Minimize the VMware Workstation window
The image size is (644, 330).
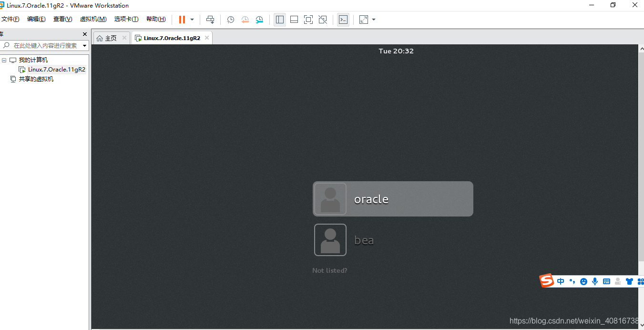(591, 5)
